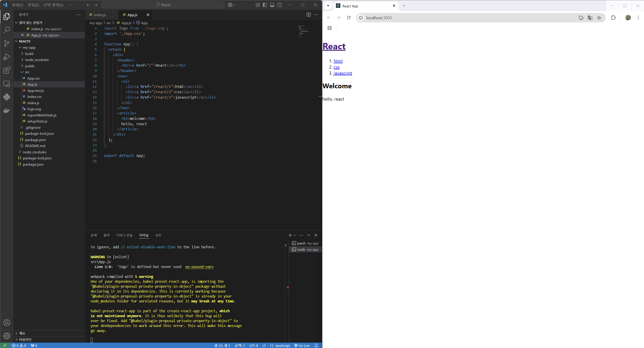Open the Source Control view

coord(7,43)
